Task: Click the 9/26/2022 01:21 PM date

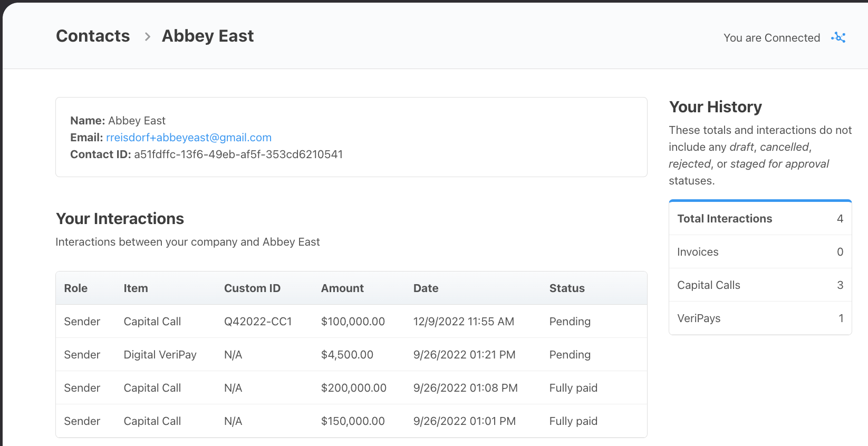Action: [464, 355]
